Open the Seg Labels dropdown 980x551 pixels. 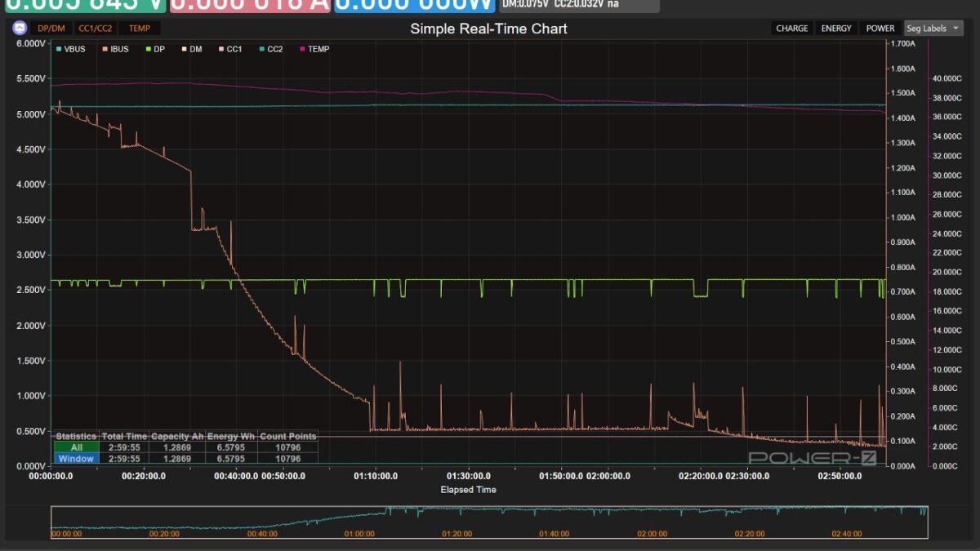point(933,29)
